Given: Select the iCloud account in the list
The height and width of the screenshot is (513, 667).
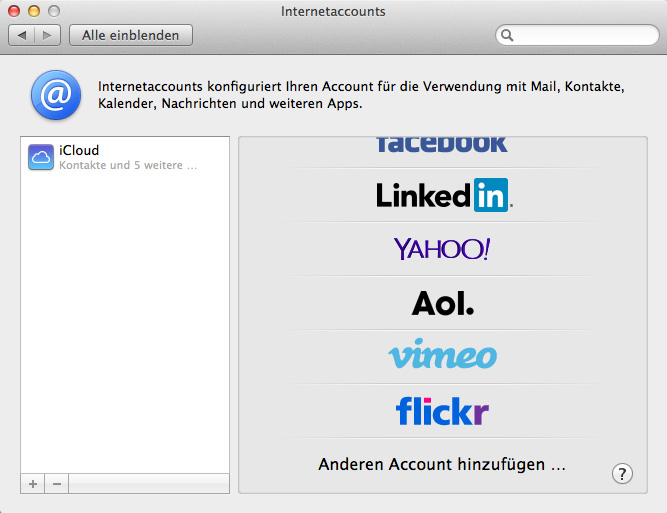Looking at the screenshot, I should point(125,157).
